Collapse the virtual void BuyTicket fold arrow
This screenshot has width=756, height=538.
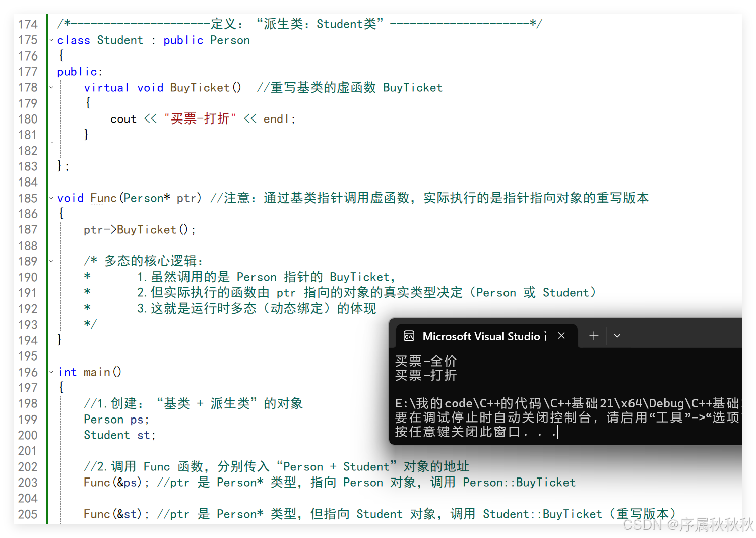click(51, 88)
